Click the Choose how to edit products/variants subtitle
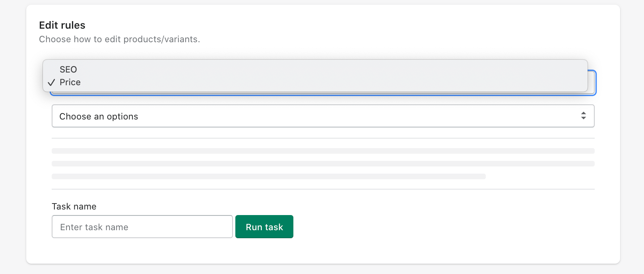The height and width of the screenshot is (274, 644). [x=119, y=39]
